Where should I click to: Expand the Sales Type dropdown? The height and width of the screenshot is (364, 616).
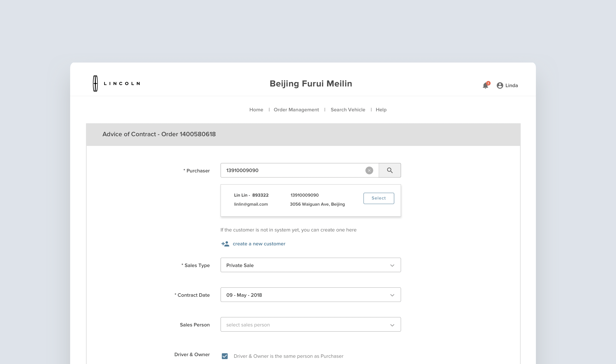coord(311,265)
